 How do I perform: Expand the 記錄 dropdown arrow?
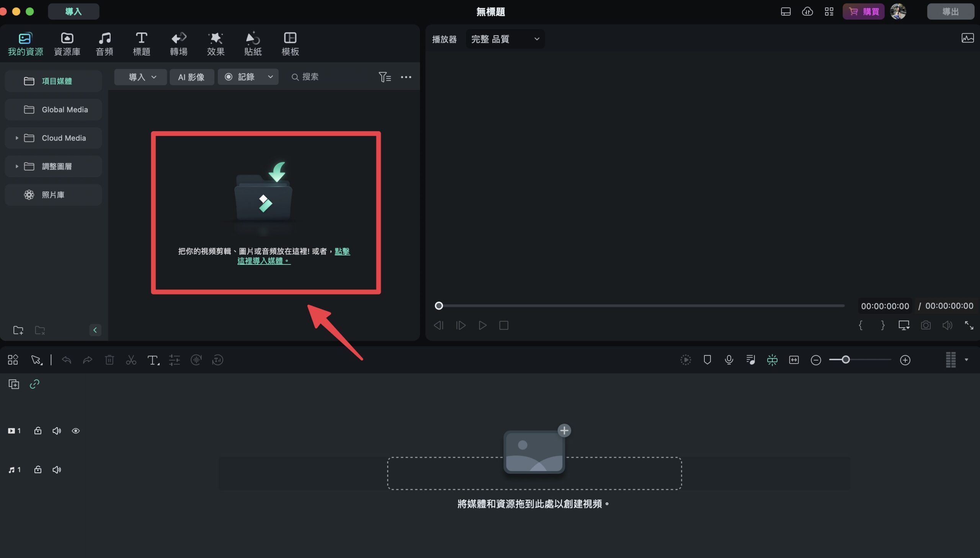click(x=270, y=77)
